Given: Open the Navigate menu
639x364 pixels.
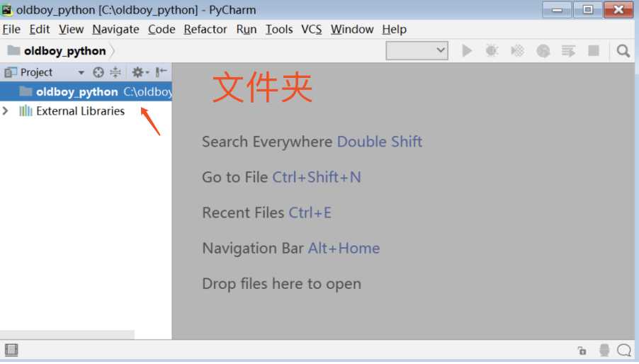Looking at the screenshot, I should (115, 29).
